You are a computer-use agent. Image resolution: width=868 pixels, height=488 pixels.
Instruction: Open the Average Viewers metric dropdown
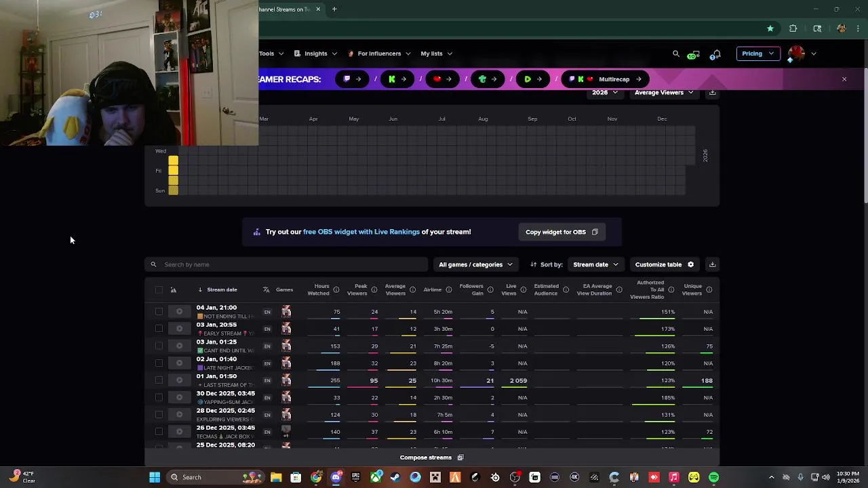[x=664, y=93]
